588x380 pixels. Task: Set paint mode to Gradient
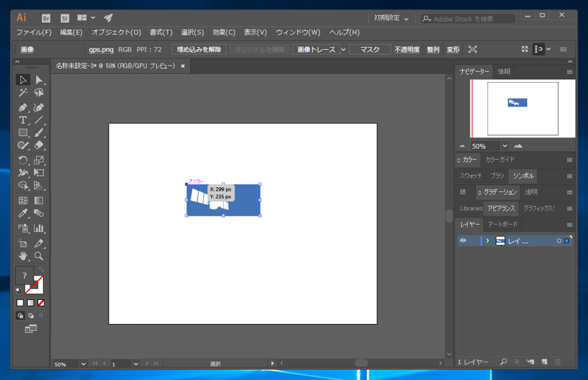(31, 303)
